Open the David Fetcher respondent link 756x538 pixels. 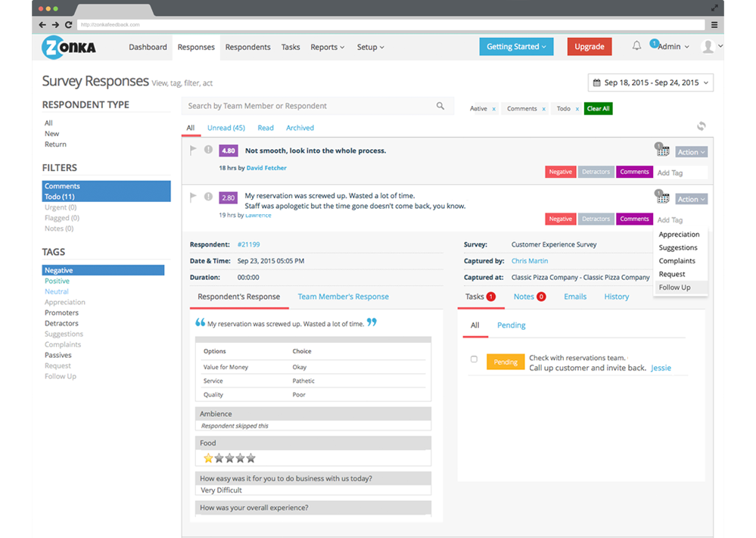tap(266, 168)
